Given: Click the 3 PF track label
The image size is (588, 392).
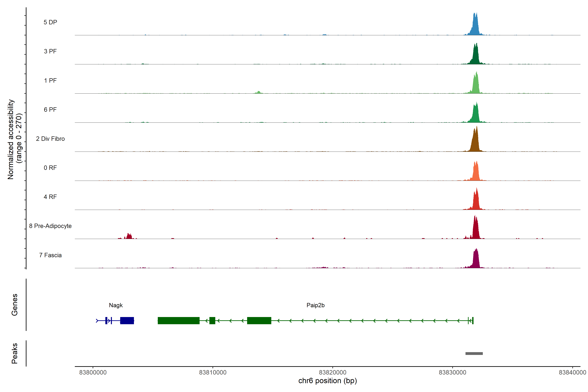Looking at the screenshot, I should (50, 51).
